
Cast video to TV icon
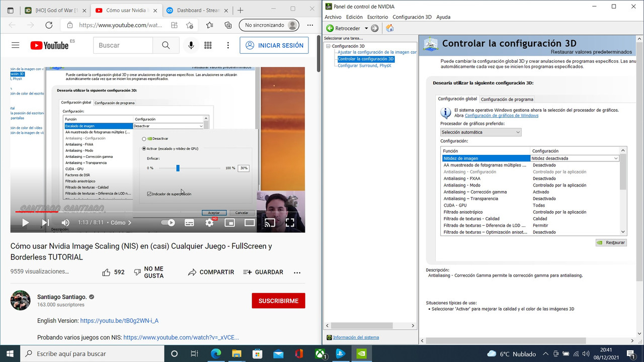coord(270,222)
